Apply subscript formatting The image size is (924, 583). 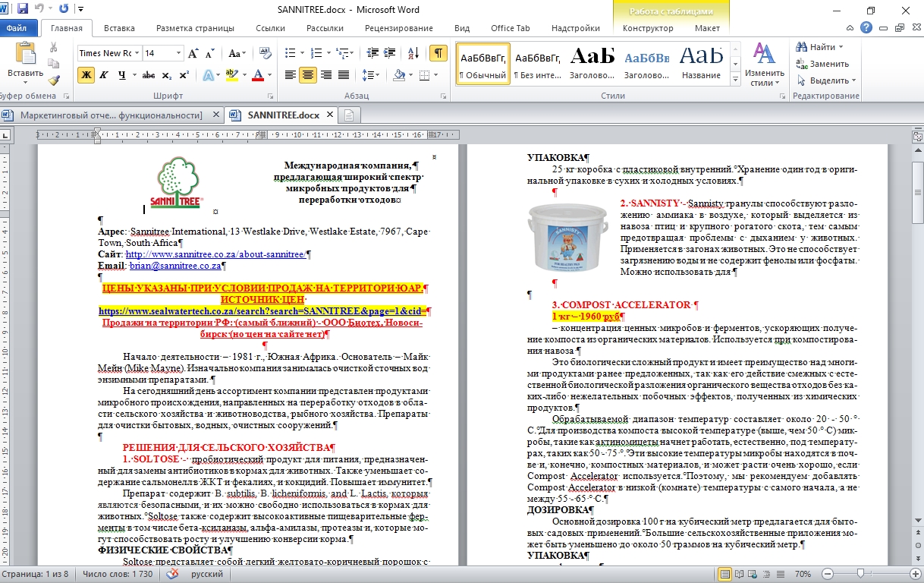point(167,75)
